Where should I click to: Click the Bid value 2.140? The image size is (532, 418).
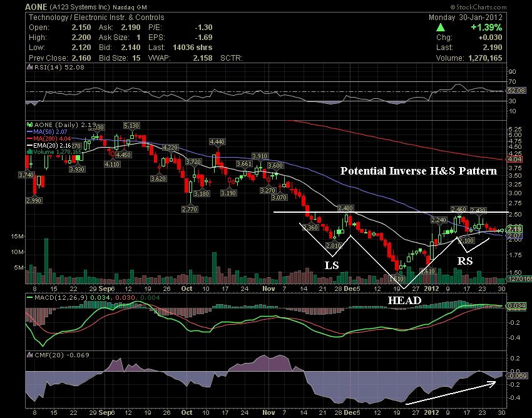tap(131, 48)
